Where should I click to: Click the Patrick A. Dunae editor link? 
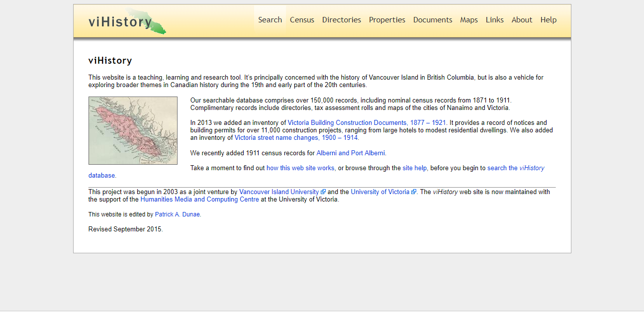click(x=177, y=214)
